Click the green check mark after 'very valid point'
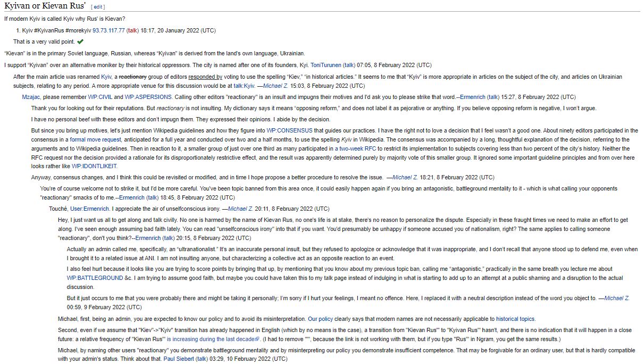The width and height of the screenshot is (644, 364). tap(80, 42)
